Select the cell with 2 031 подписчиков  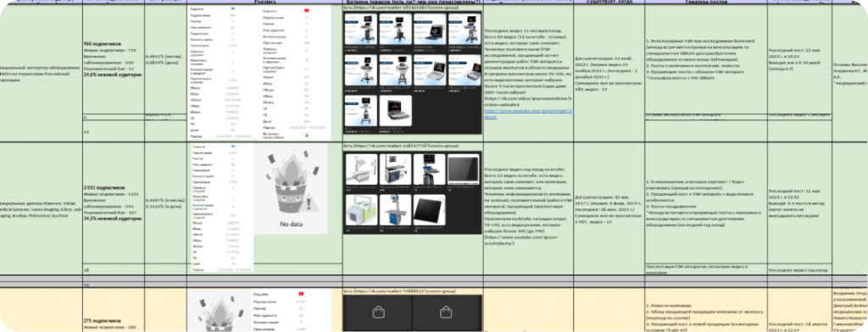point(114,202)
